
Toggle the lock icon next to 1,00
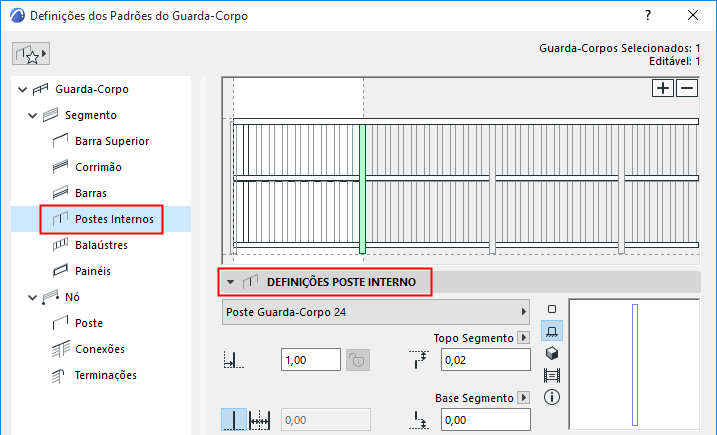(x=358, y=360)
